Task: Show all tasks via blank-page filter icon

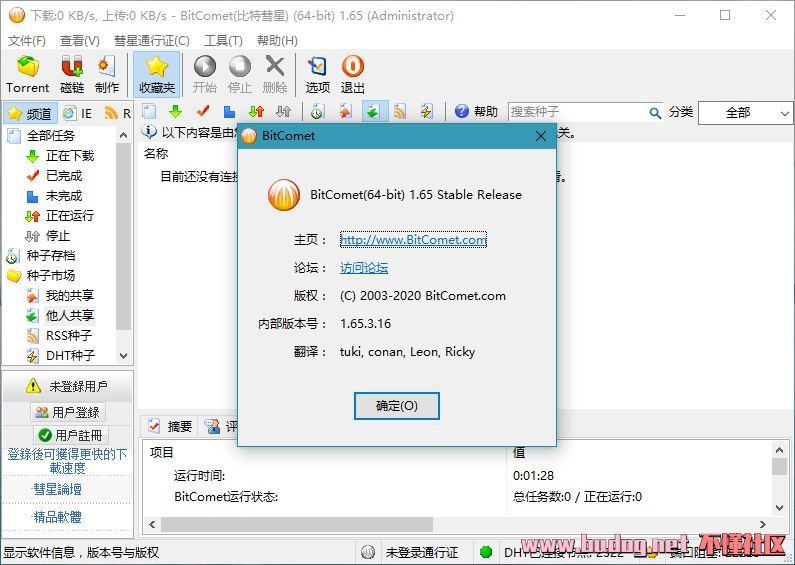Action: [x=149, y=111]
